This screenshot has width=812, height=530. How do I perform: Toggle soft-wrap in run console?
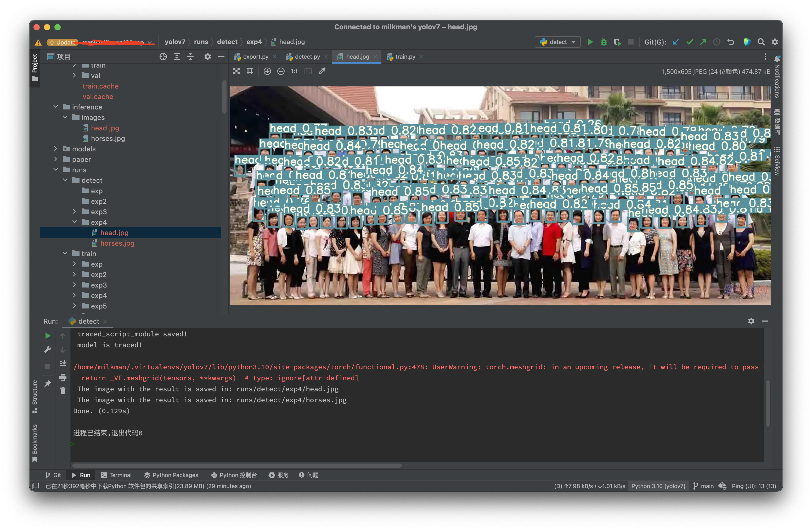(x=63, y=363)
